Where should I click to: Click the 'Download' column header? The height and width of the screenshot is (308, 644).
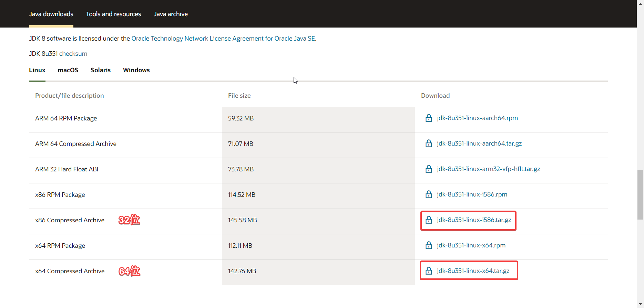436,96
